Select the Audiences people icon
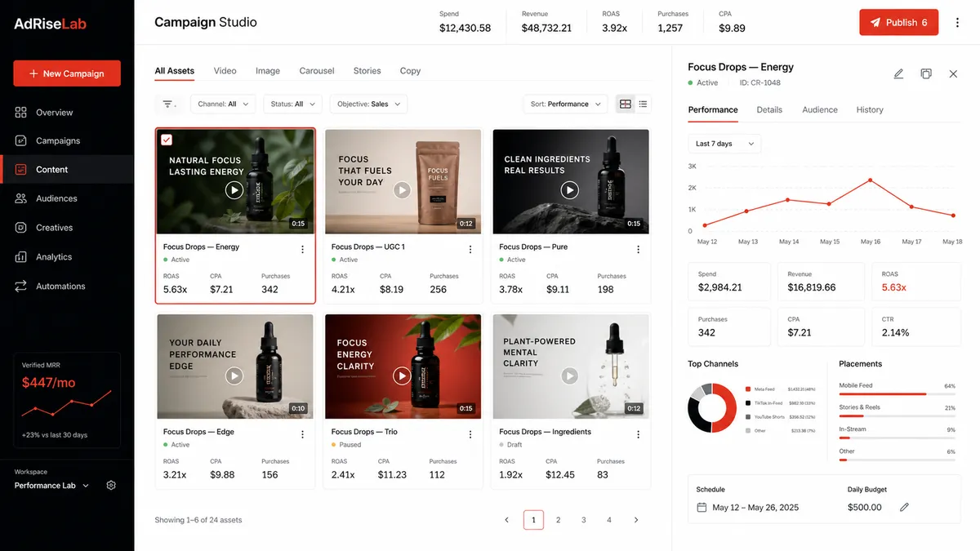 click(x=21, y=198)
